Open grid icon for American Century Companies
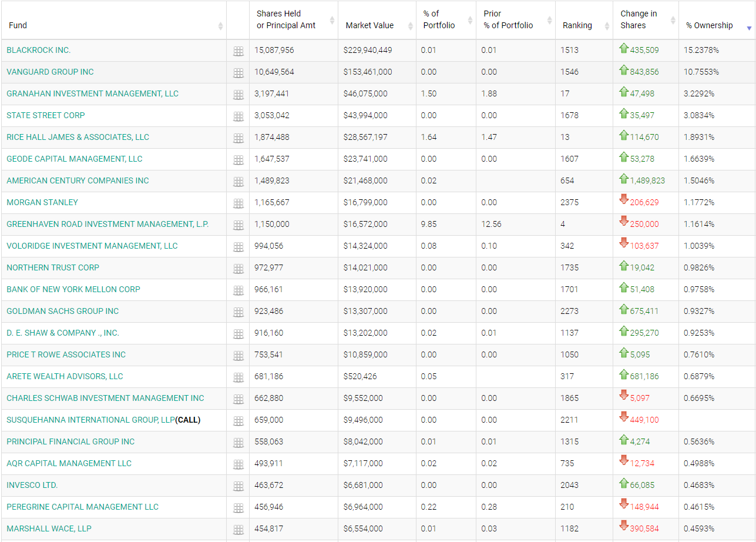The width and height of the screenshot is (756, 542). click(238, 182)
